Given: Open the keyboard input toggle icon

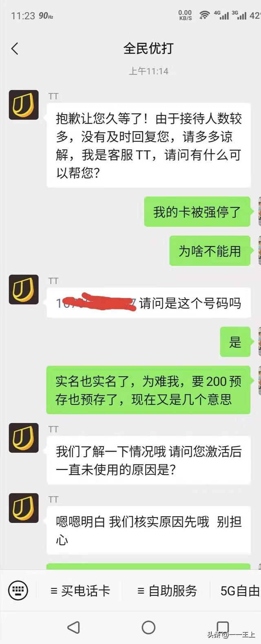Looking at the screenshot, I should tap(18, 591).
